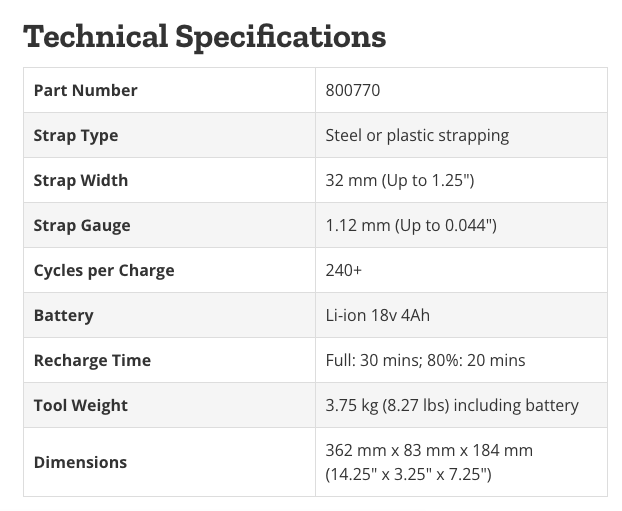
Task: Click the Technical Specifications heading
Action: click(204, 35)
